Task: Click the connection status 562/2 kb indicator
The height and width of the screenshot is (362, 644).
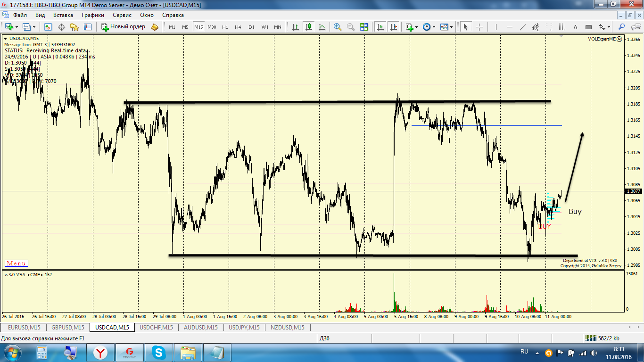Action: (602, 338)
